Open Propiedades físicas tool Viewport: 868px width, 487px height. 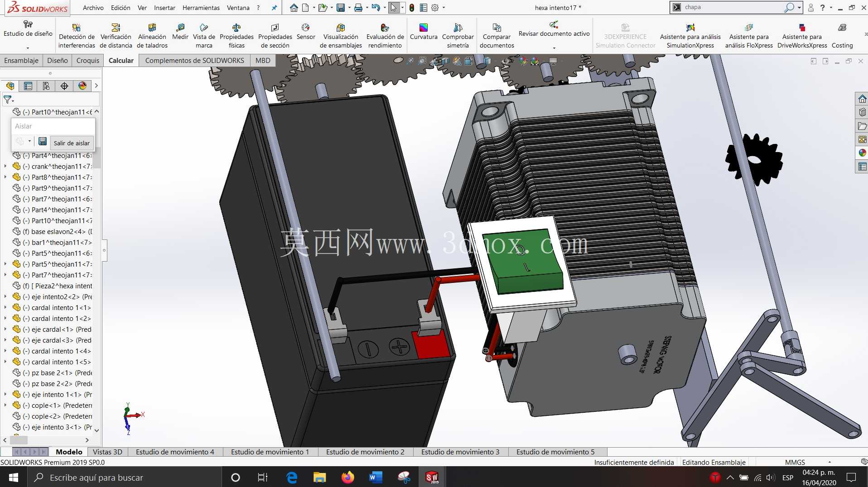236,36
